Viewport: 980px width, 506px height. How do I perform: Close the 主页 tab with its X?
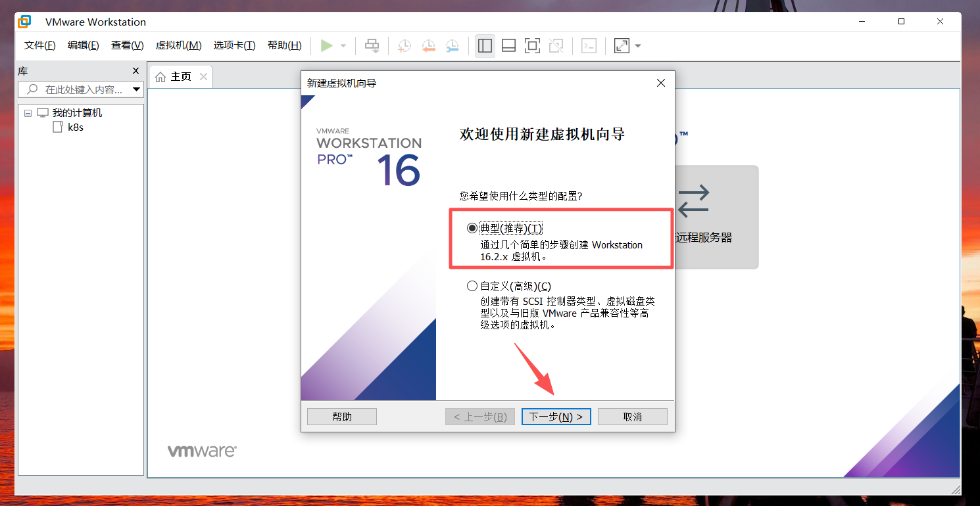203,77
